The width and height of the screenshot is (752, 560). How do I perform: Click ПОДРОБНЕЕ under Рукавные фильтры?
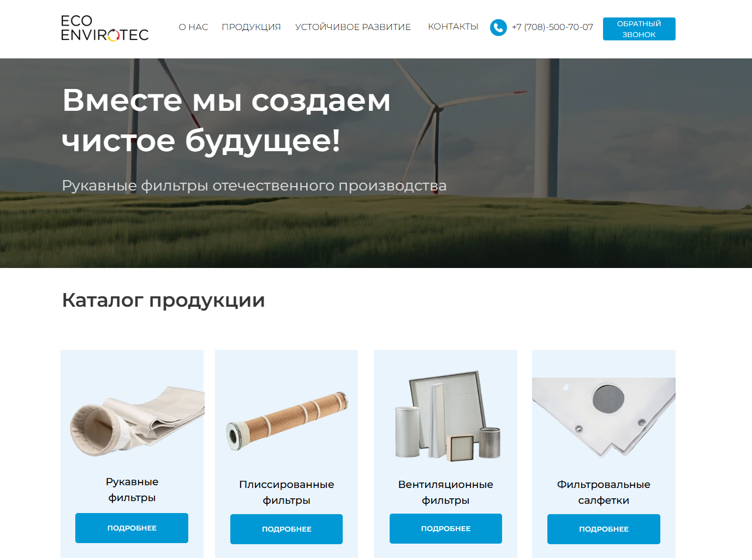click(x=132, y=528)
